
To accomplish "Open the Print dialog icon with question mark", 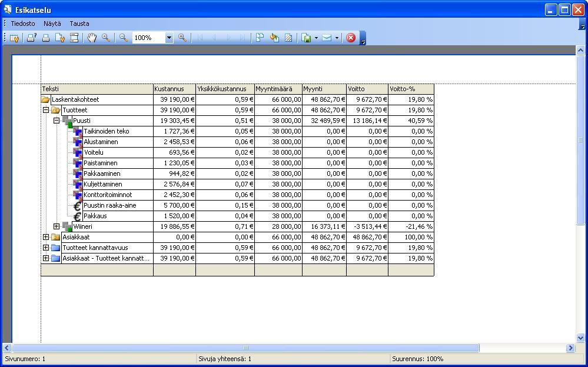I will 32,38.
